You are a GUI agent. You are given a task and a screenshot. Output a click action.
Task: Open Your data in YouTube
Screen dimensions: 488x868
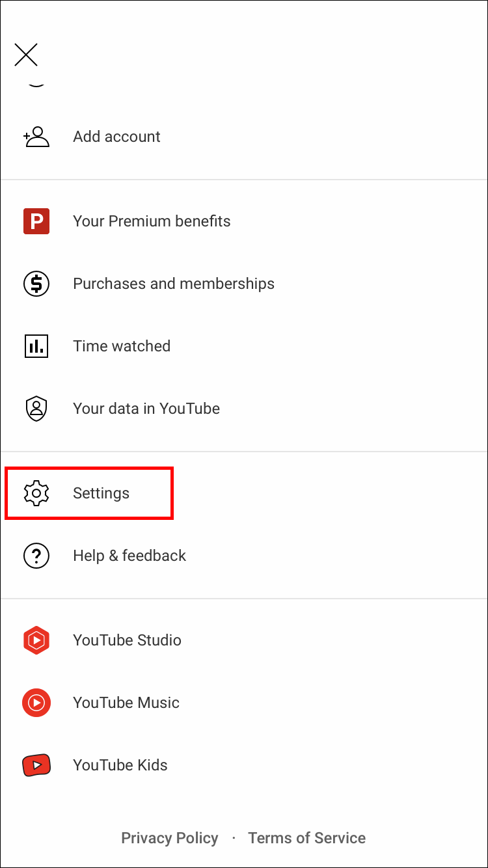tap(146, 409)
